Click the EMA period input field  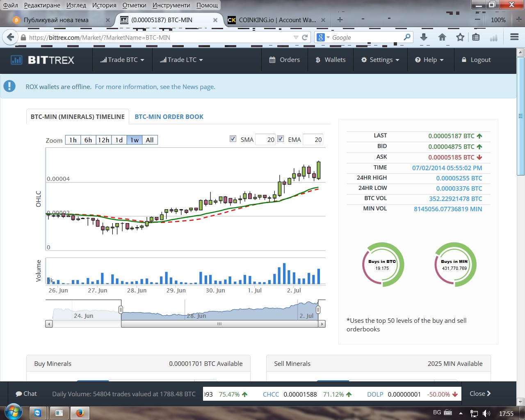[x=313, y=139]
